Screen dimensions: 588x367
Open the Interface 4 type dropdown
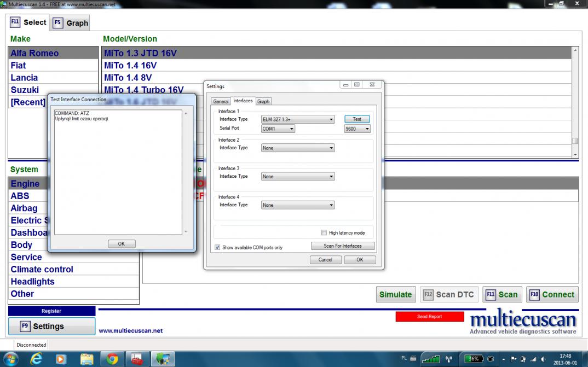(x=298, y=205)
